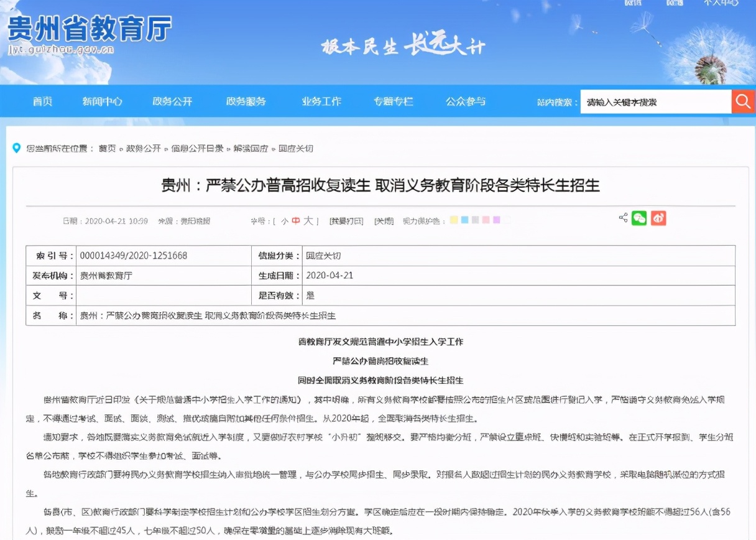Open the 业务工作 navigation menu
This screenshot has height=540, width=756.
tap(320, 101)
